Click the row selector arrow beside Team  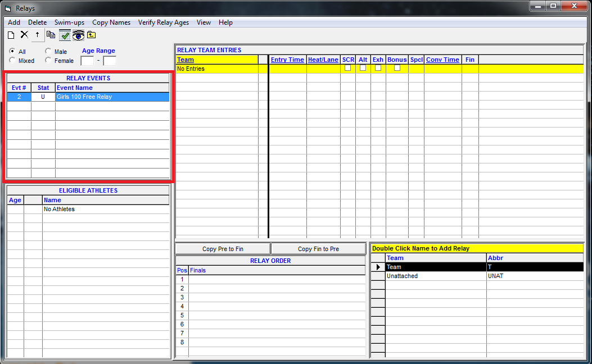click(378, 267)
